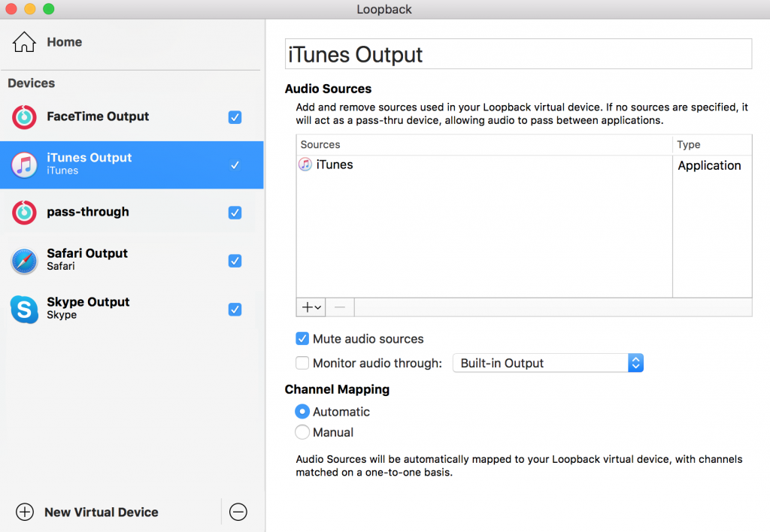Select Manual channel mapping
770x532 pixels.
click(302, 432)
